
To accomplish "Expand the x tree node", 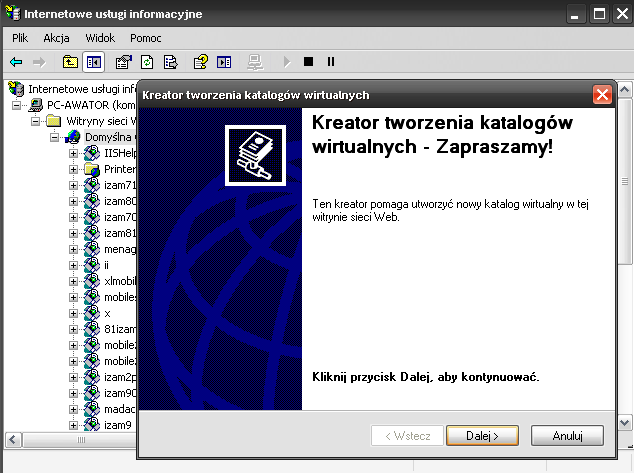I will pyautogui.click(x=73, y=313).
